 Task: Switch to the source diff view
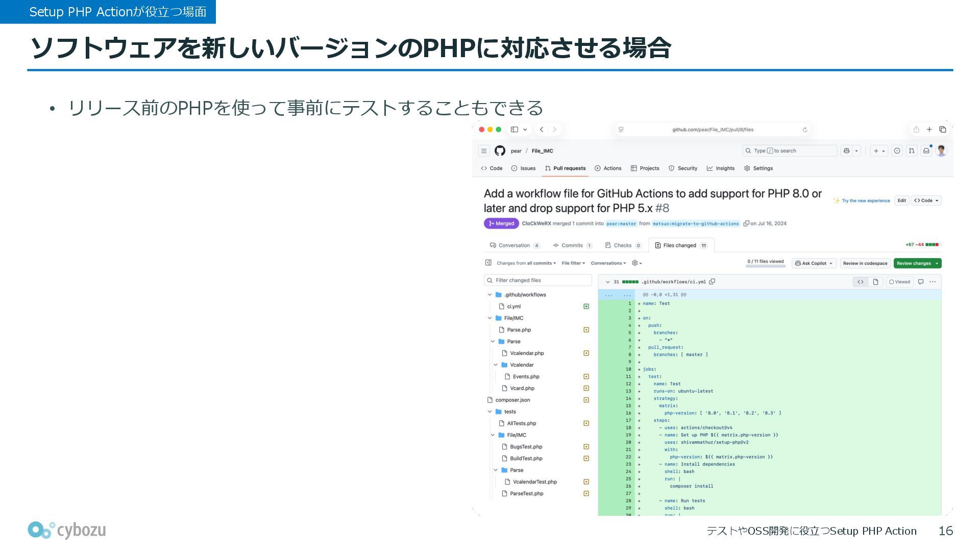[x=861, y=282]
